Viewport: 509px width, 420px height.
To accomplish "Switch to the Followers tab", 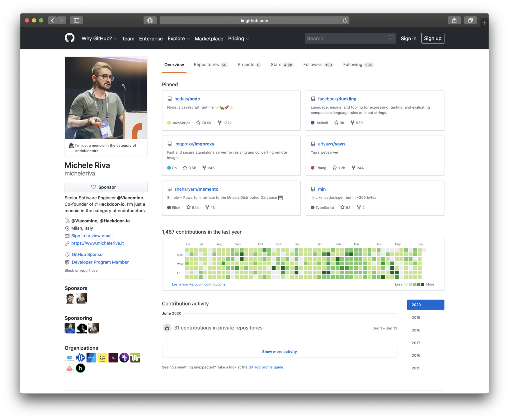I will pyautogui.click(x=318, y=65).
